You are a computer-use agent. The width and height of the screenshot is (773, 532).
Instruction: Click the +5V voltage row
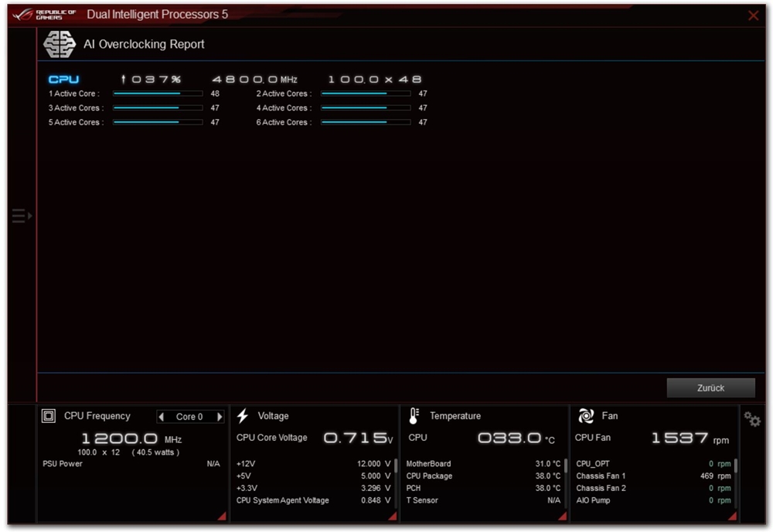(314, 476)
